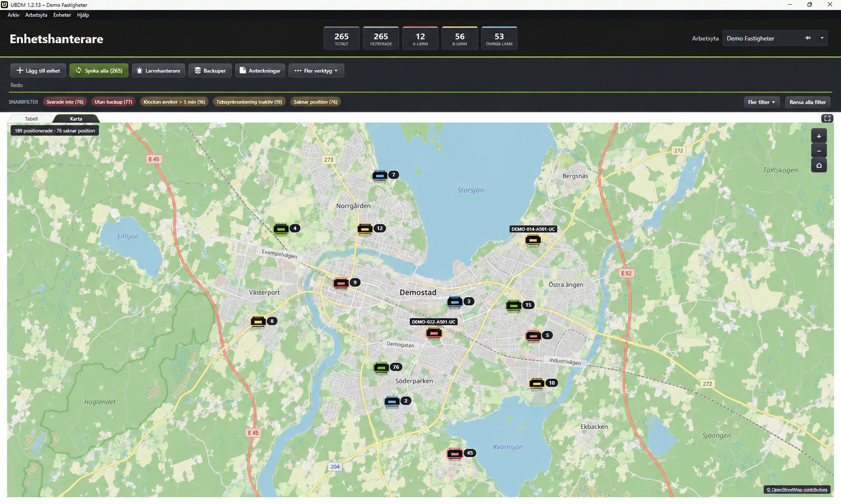Open the Hjälp menu

point(83,15)
